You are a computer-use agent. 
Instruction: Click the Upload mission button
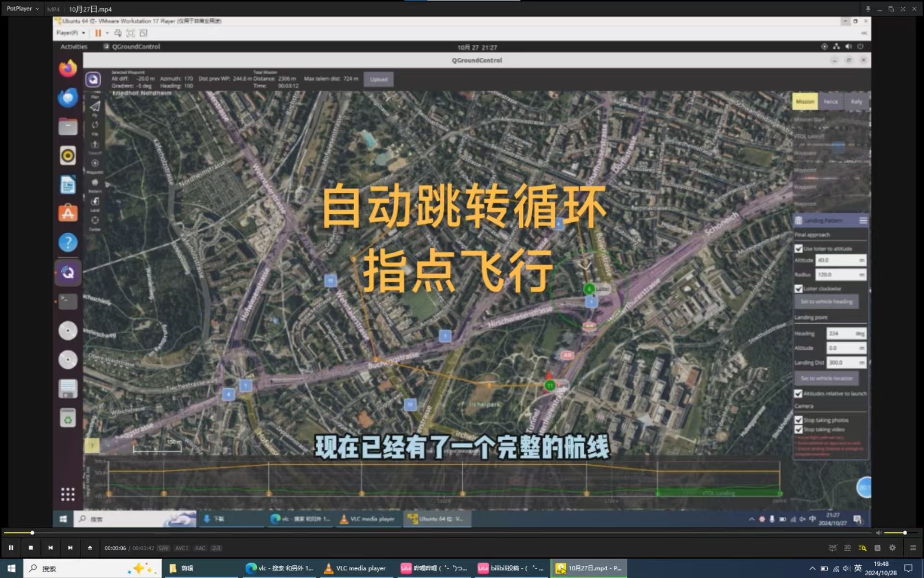tap(379, 79)
